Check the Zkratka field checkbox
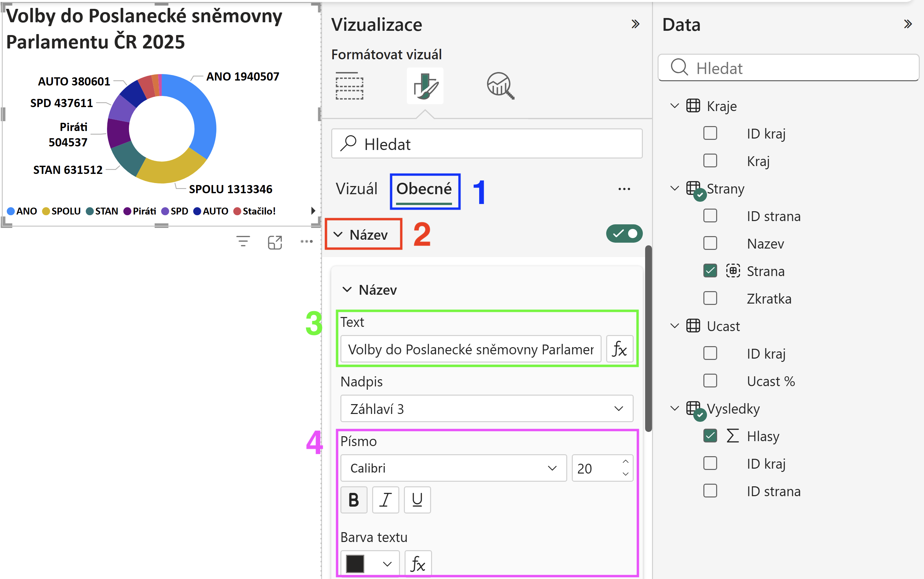Image resolution: width=924 pixels, height=579 pixels. [x=710, y=298]
